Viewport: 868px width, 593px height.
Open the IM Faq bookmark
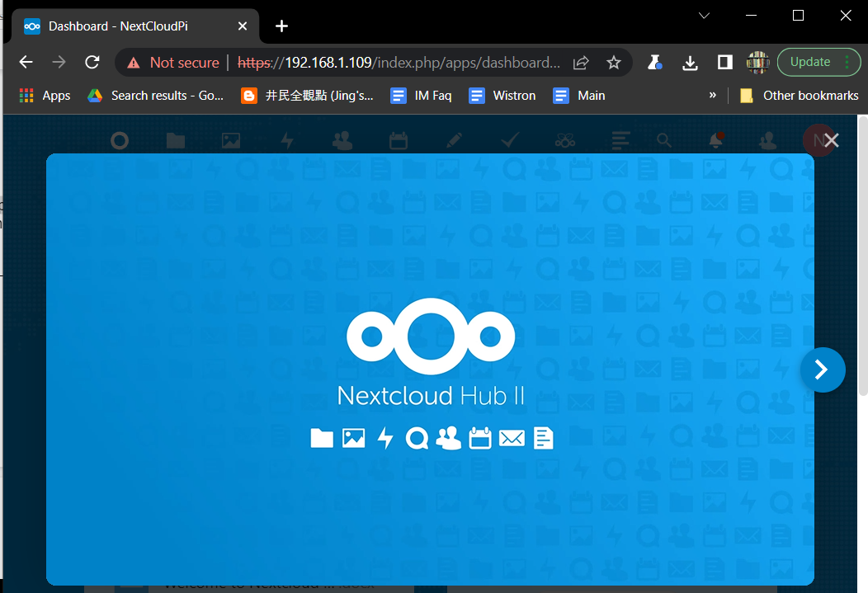tap(422, 96)
